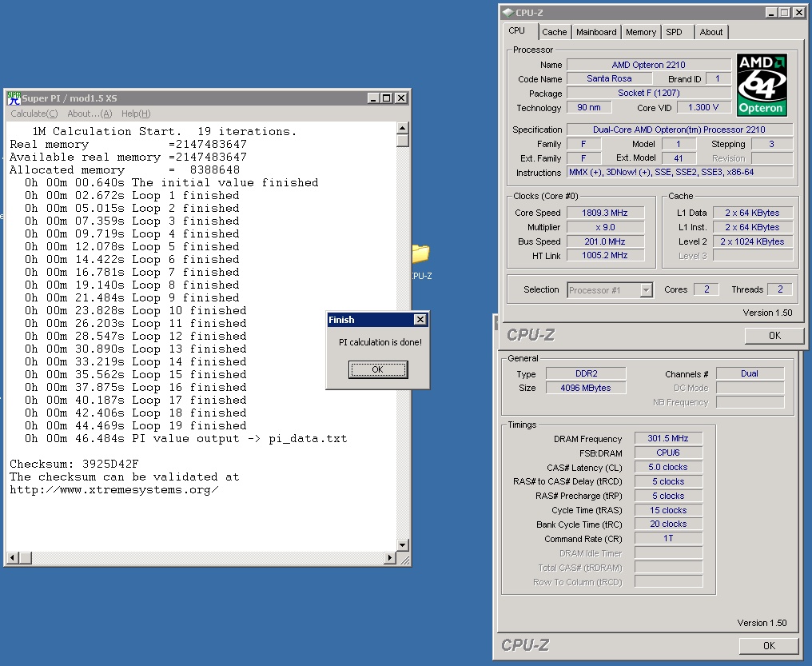The image size is (812, 666).
Task: Click the Cycle Time 15 clocks value
Action: click(668, 510)
